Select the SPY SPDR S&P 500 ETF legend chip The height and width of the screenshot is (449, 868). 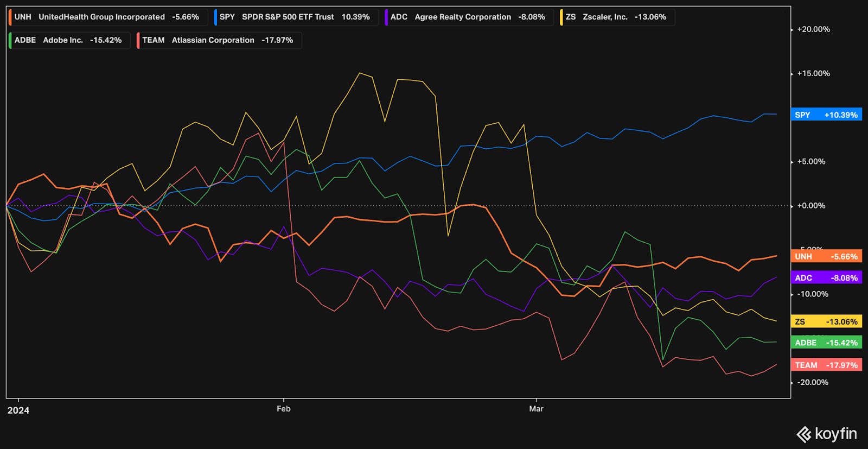[296, 17]
